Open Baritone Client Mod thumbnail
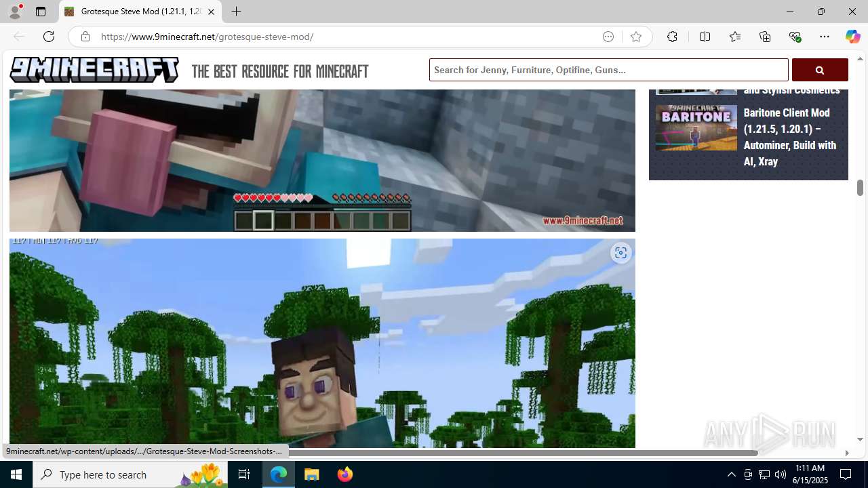The image size is (868, 488). 696,127
